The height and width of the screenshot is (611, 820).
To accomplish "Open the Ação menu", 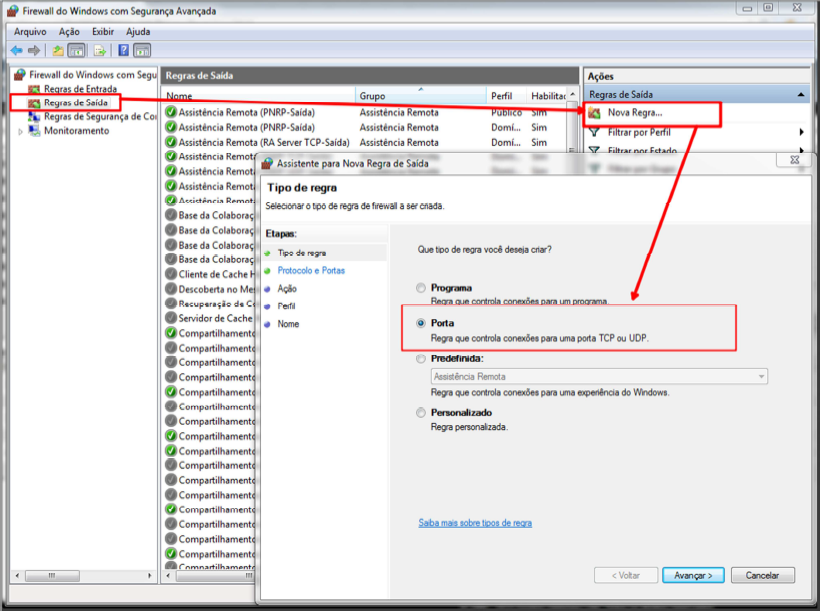I will [69, 31].
